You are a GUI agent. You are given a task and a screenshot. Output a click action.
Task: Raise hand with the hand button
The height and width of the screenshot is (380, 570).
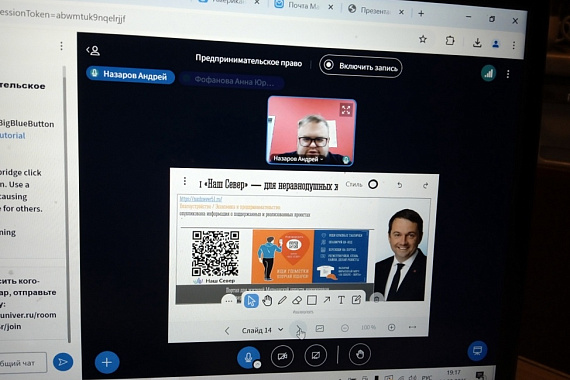tap(360, 354)
